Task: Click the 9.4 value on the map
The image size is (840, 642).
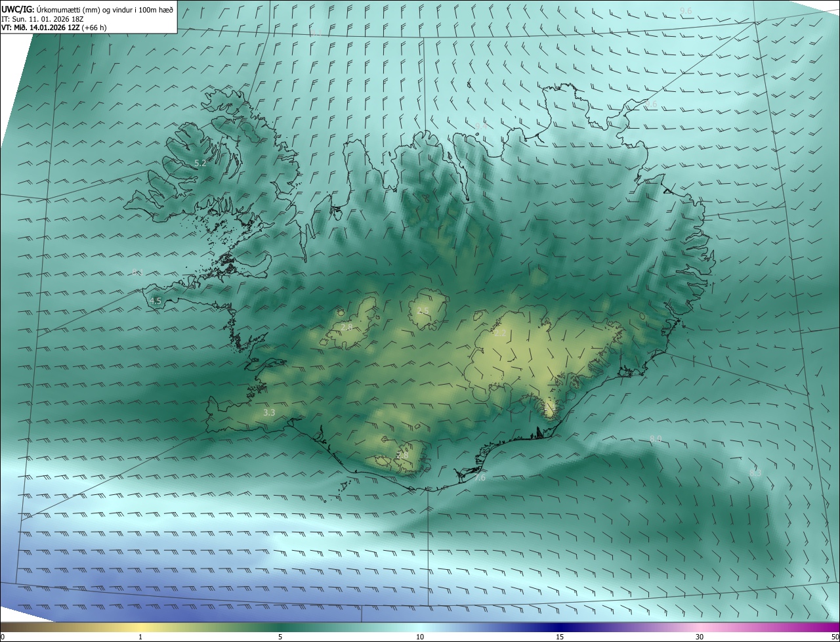Action: tap(481, 125)
